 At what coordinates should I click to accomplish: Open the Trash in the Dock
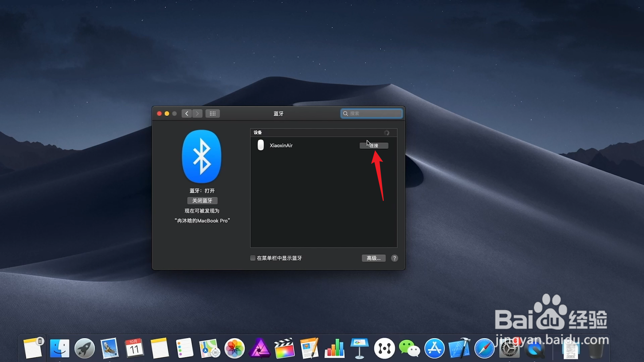[x=596, y=349]
